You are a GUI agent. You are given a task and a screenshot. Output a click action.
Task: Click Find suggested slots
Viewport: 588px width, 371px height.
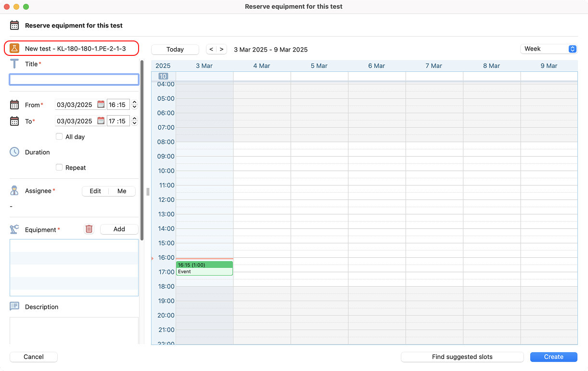[x=462, y=357]
